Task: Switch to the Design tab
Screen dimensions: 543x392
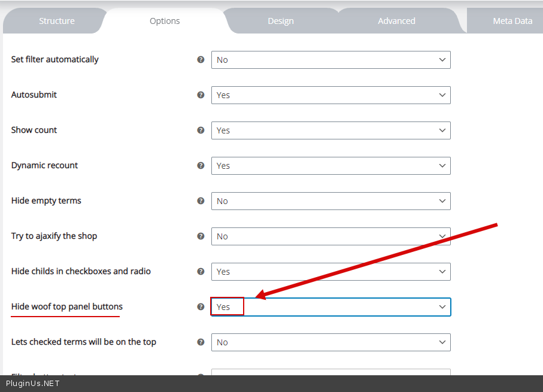Action: coord(280,21)
